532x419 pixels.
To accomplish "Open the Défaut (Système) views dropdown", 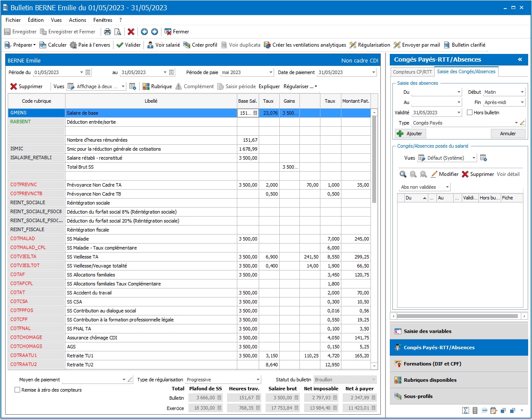I will [474, 158].
